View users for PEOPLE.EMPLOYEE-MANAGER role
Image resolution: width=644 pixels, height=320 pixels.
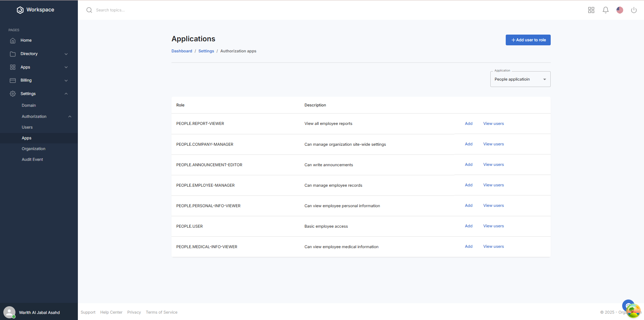[x=493, y=185]
